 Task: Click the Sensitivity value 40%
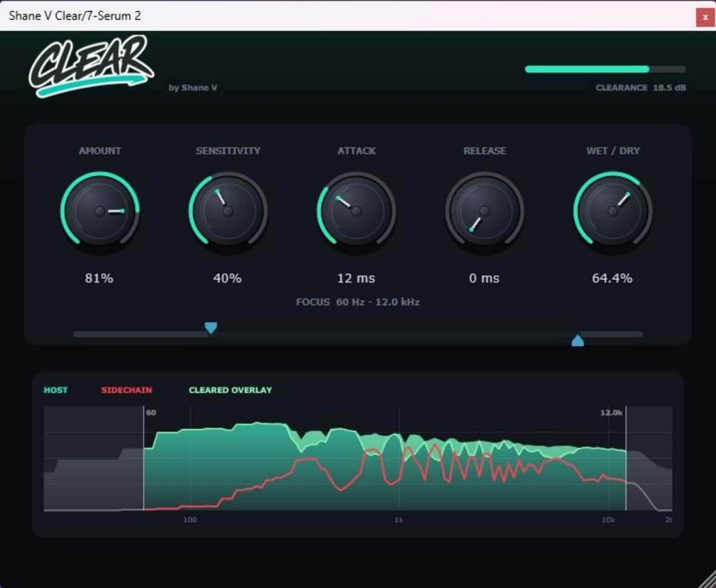click(x=227, y=278)
